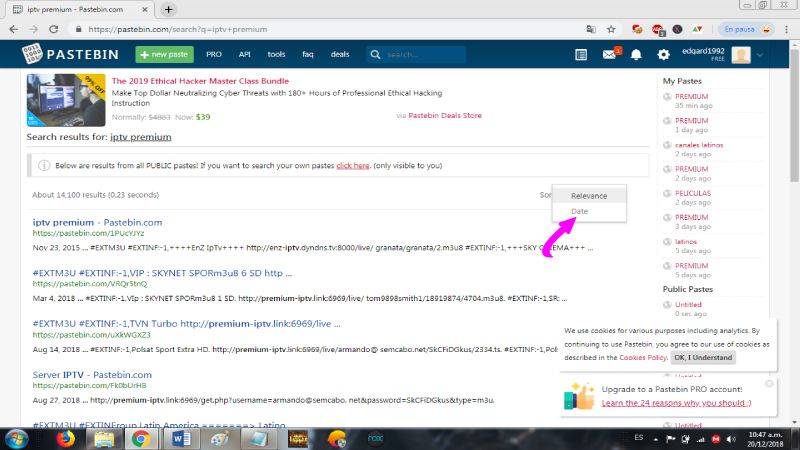The image size is (800, 450).
Task: Go forward in the browser
Action: coord(34,30)
